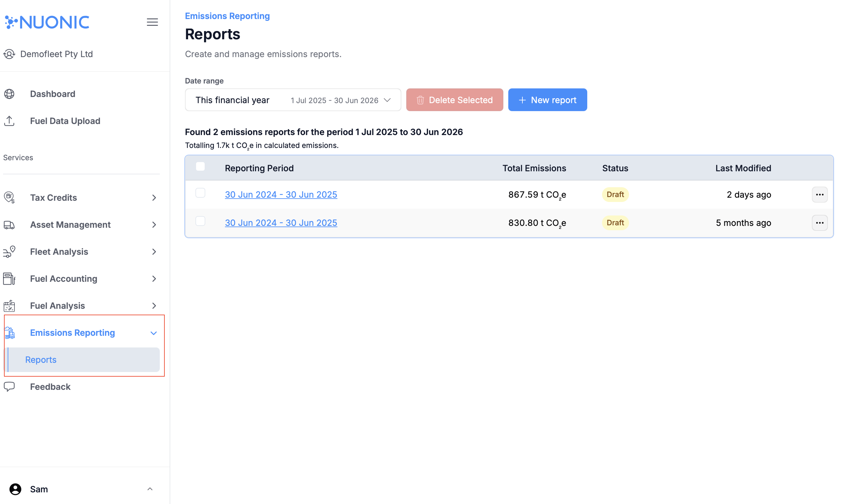
Task: Select the Dashboard globe icon
Action: point(9,94)
